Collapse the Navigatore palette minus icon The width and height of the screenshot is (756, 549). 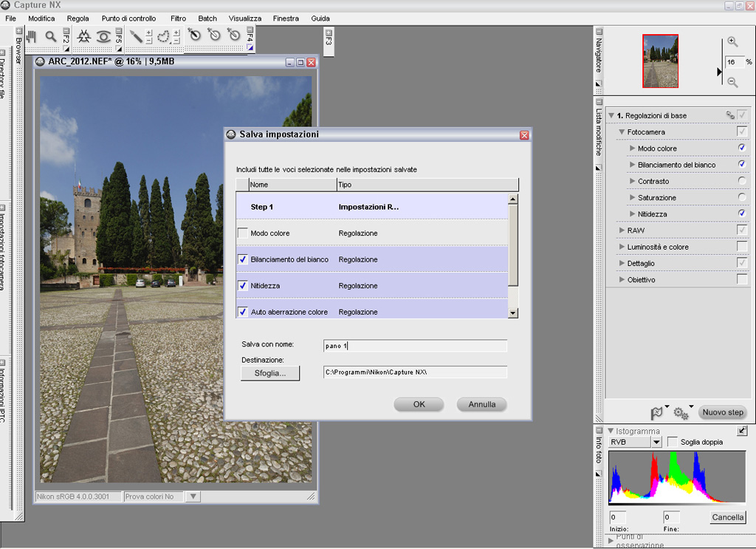click(599, 32)
